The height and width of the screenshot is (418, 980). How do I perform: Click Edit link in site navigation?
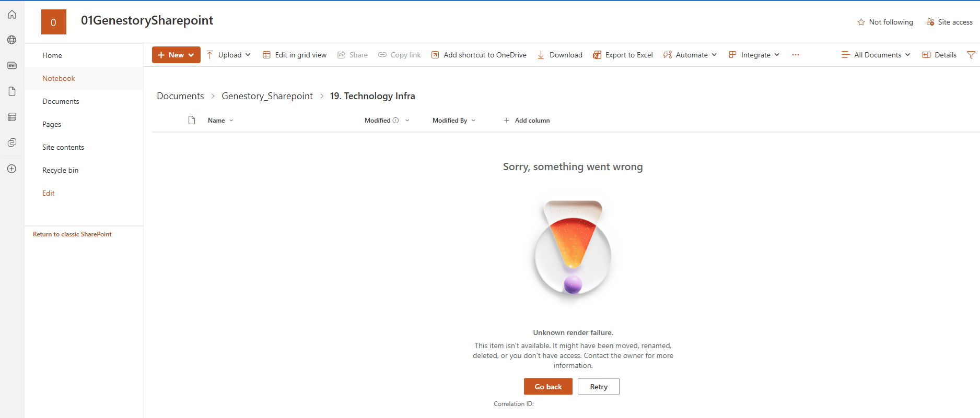(49, 193)
